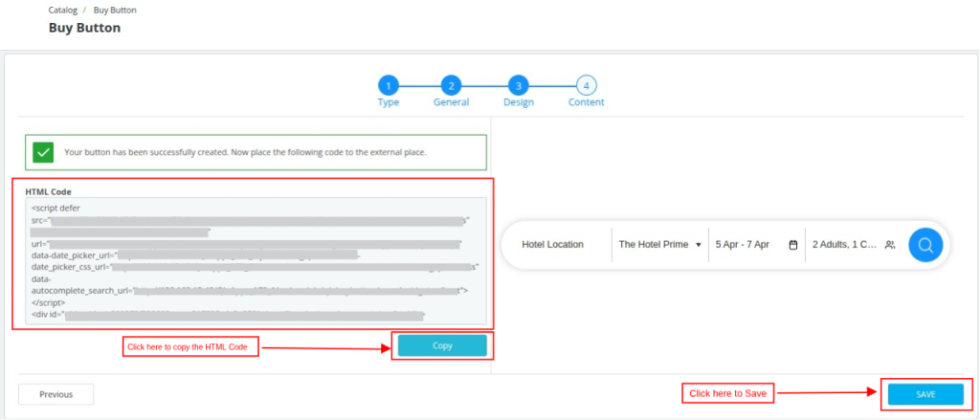Viewport: 980px width, 420px height.
Task: Go back with Previous button
Action: (56, 394)
